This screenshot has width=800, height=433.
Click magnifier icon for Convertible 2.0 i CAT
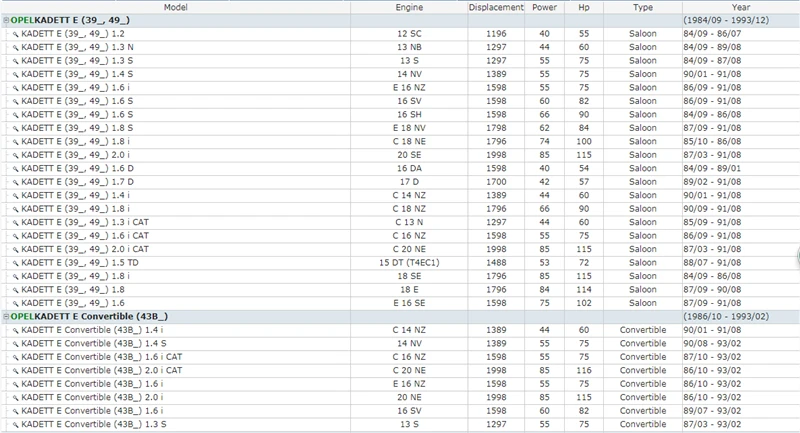coord(16,371)
